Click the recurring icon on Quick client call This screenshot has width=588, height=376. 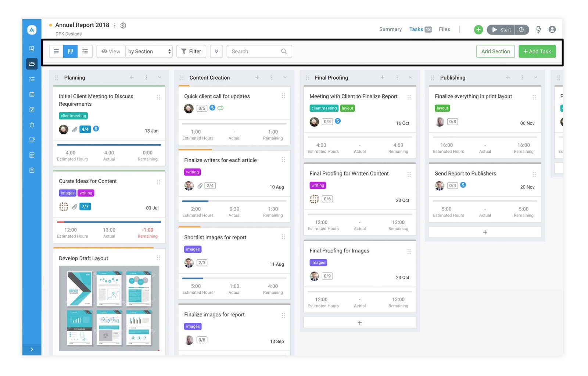tap(220, 108)
